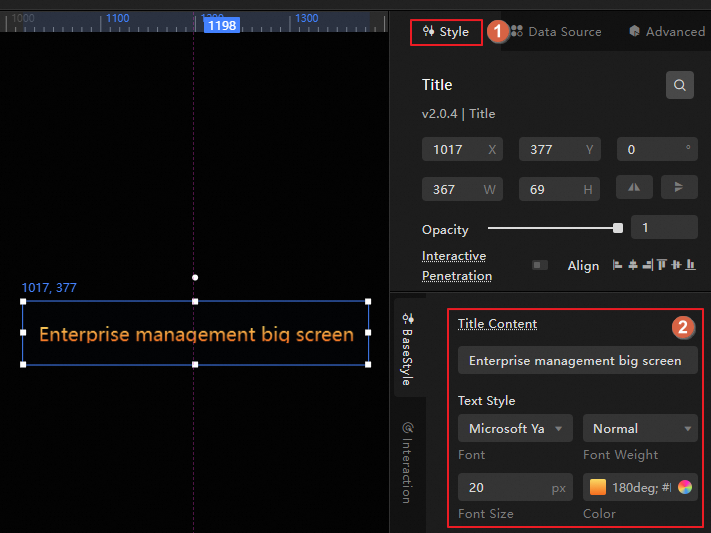Flip the widget vertically
The width and height of the screenshot is (711, 533).
[x=679, y=187]
